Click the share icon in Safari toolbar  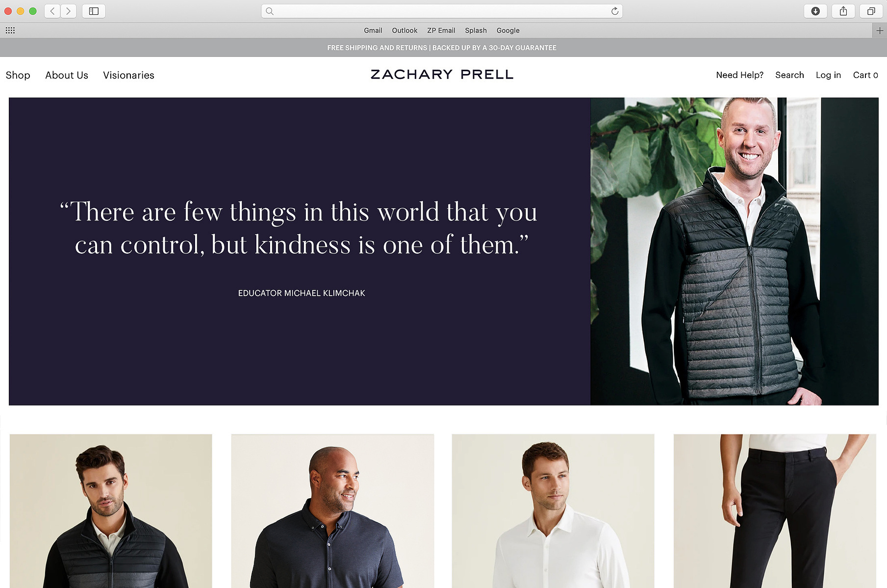(x=843, y=11)
